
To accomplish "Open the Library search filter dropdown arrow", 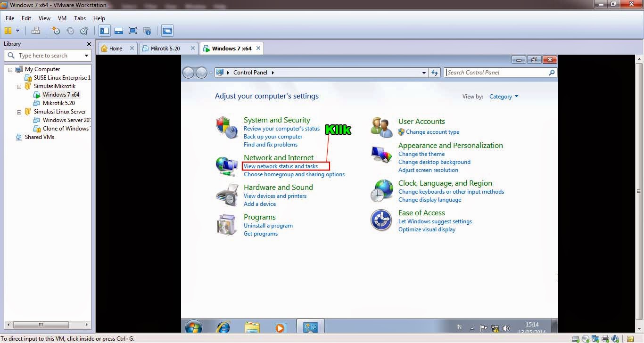I will click(x=86, y=56).
